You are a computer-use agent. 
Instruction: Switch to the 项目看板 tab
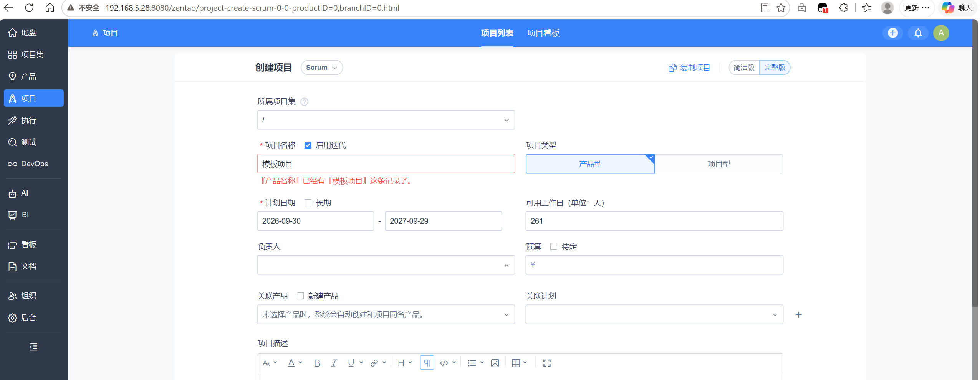coord(543,33)
